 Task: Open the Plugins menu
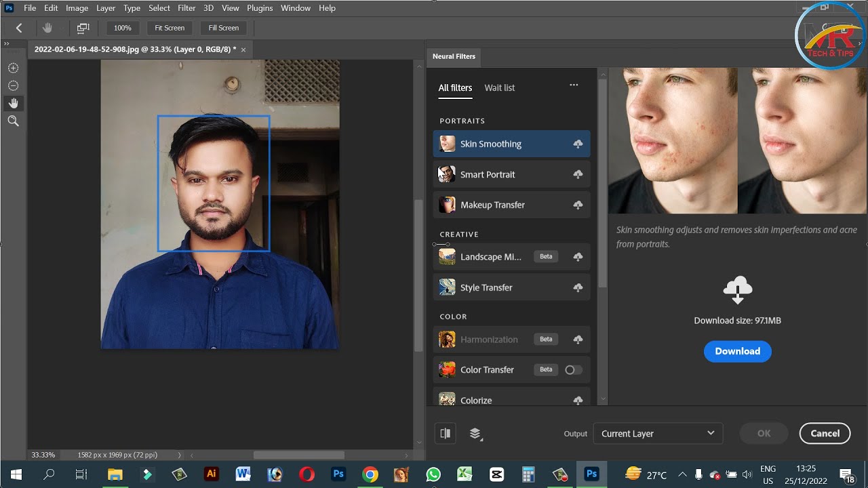tap(260, 8)
